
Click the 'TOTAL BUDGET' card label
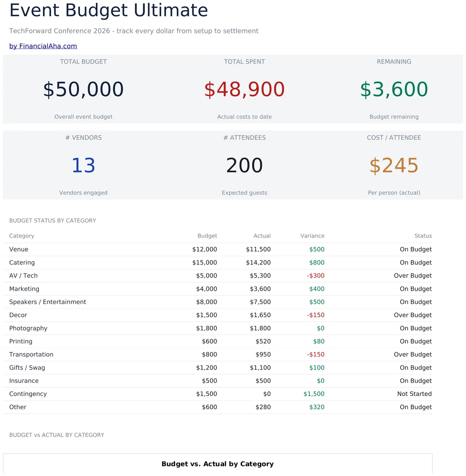point(83,62)
